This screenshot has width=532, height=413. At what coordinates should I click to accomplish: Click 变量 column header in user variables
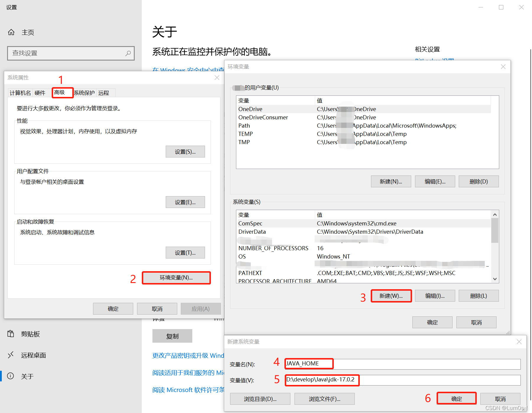[x=276, y=100]
